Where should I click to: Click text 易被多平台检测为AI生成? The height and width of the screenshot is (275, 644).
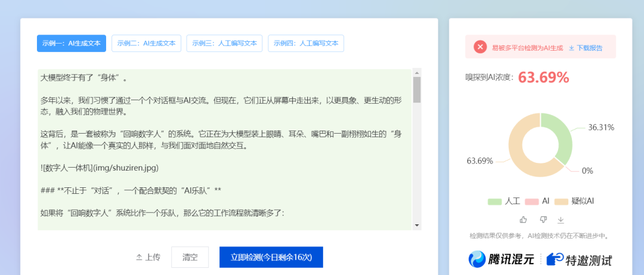(x=527, y=48)
